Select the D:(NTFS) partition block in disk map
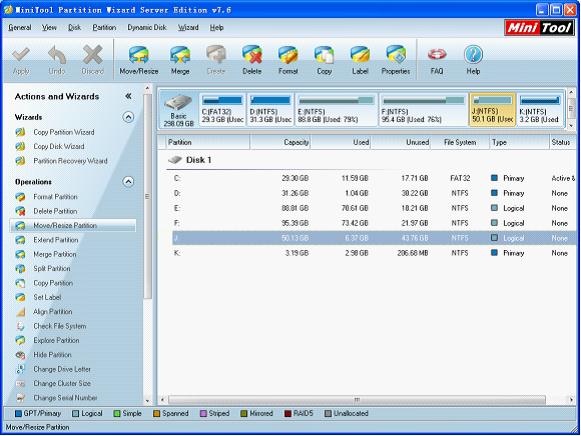 coord(270,110)
